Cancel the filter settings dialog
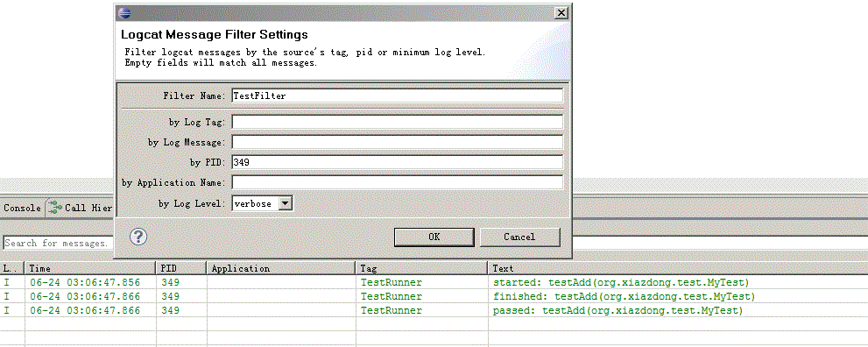 pyautogui.click(x=519, y=237)
